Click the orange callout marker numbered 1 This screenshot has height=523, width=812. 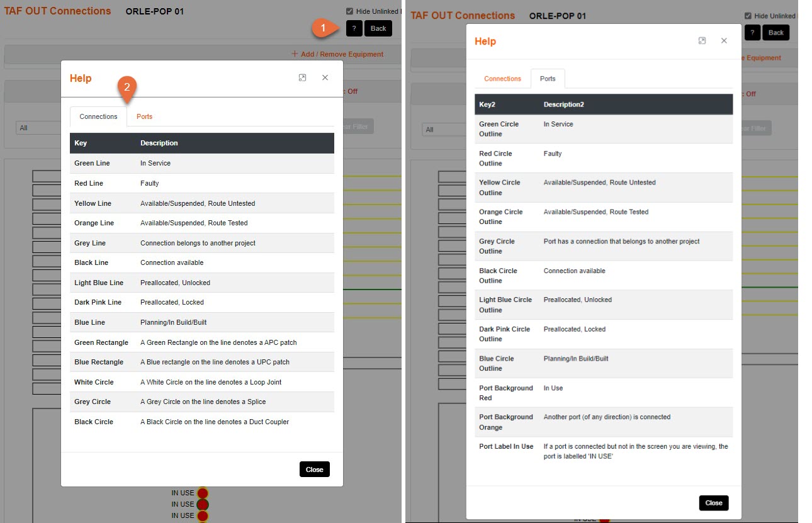pyautogui.click(x=323, y=28)
